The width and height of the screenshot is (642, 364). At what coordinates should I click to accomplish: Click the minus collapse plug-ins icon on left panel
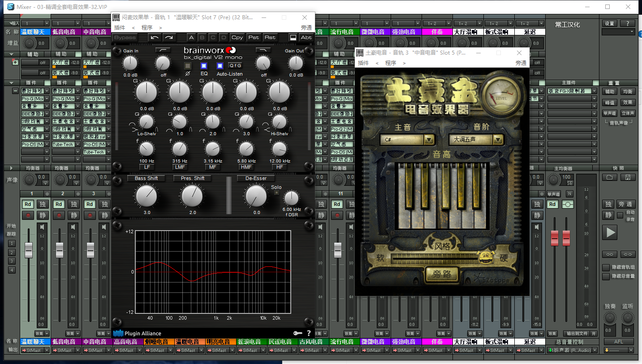point(15,91)
